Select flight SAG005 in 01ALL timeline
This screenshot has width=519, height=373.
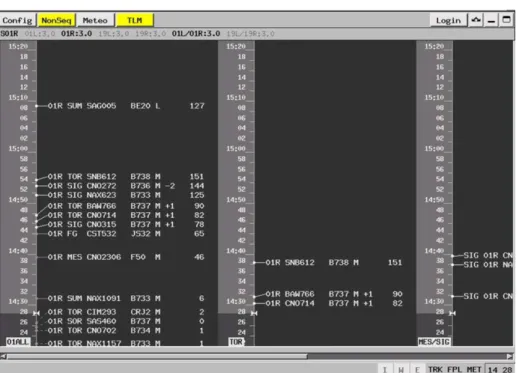[101, 106]
